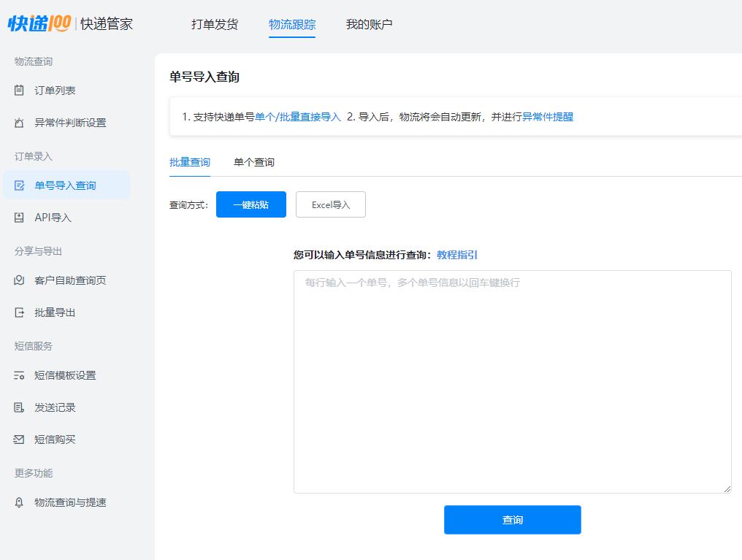Select the Excel导入 option

(330, 204)
